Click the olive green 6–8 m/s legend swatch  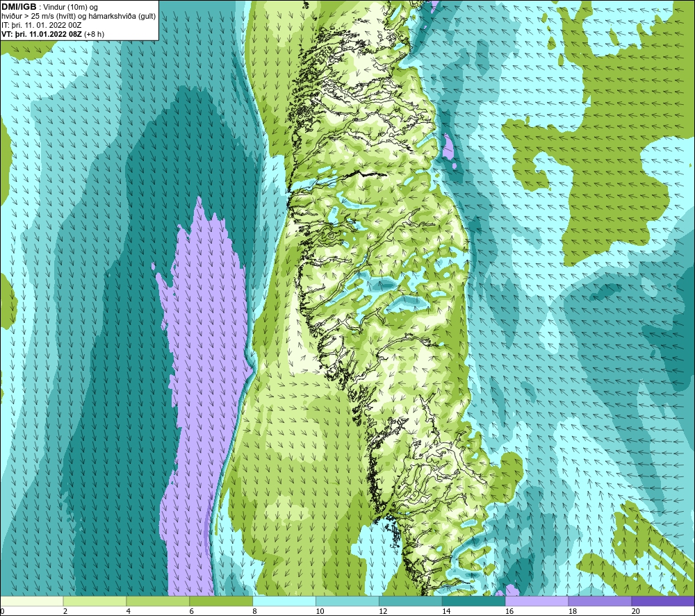point(221,601)
